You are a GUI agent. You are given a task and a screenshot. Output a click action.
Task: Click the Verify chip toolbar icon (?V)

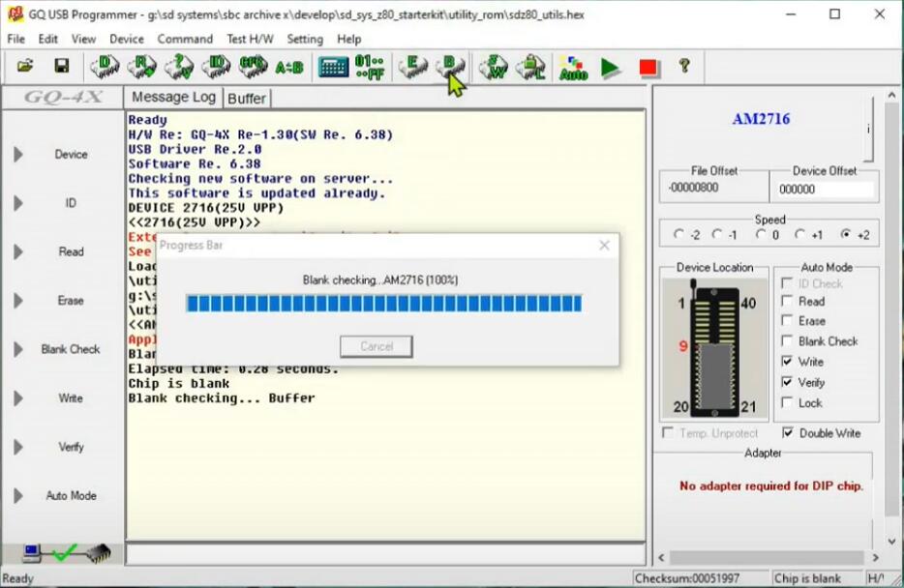(179, 67)
